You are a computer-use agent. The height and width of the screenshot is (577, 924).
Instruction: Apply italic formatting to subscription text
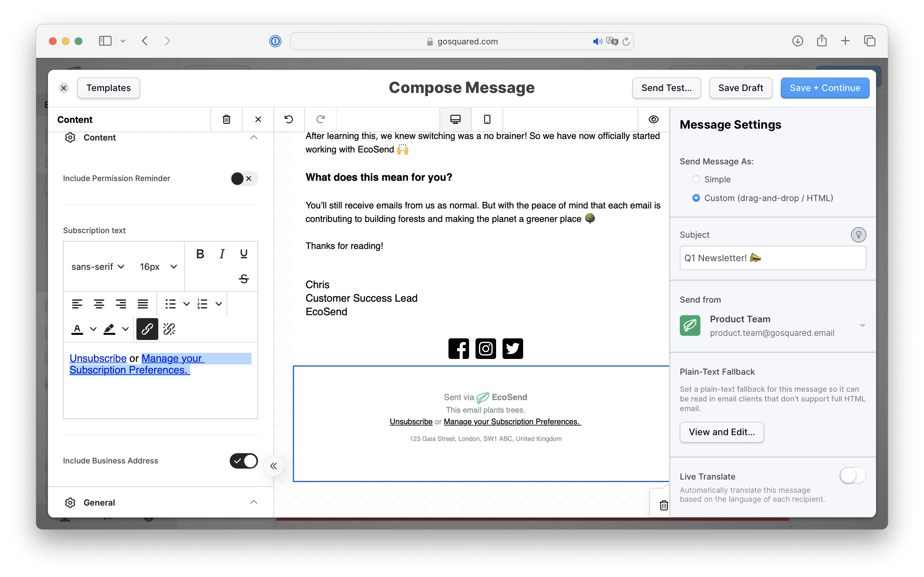(222, 254)
